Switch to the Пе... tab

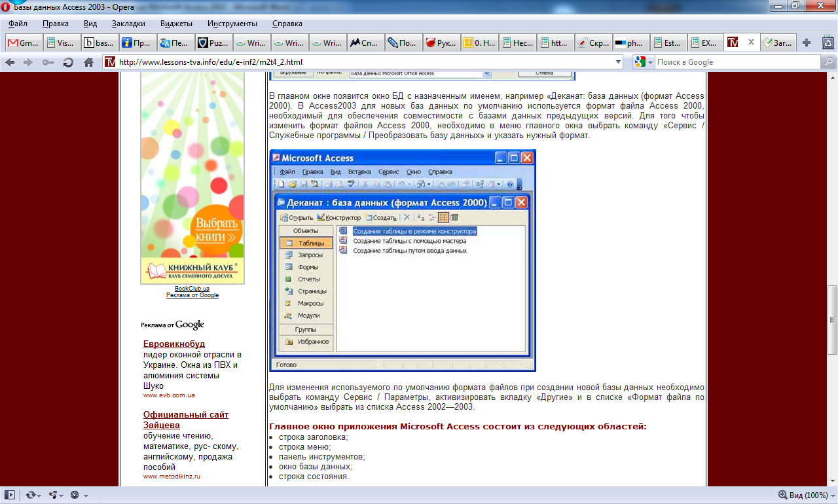(x=175, y=43)
